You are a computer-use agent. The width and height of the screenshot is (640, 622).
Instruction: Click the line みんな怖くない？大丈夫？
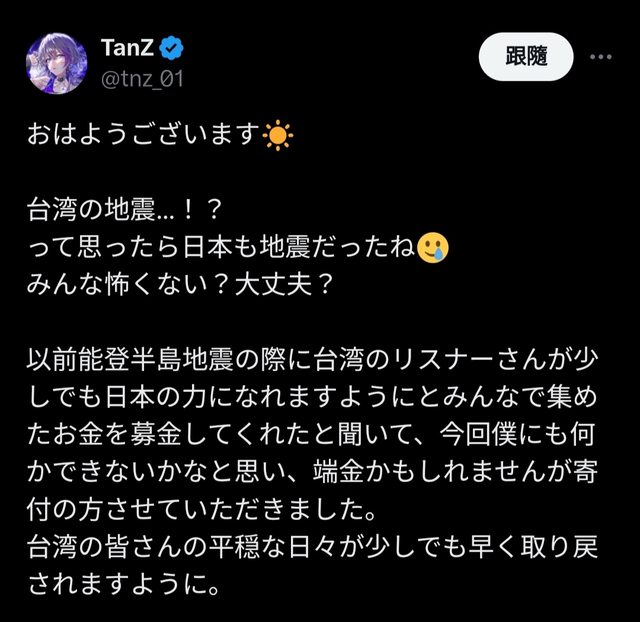pos(180,285)
